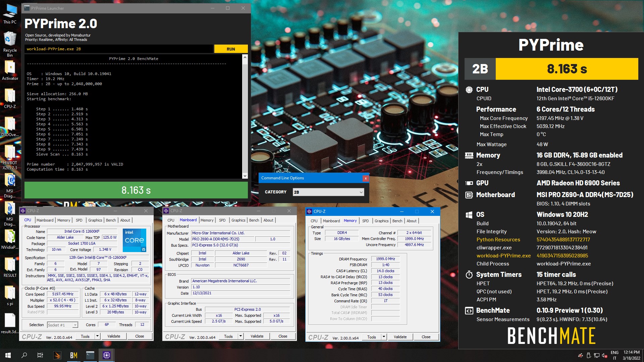Switch to SPD tab in left CPU-Z window
Viewport: 644px width, 362px height.
click(x=79, y=220)
